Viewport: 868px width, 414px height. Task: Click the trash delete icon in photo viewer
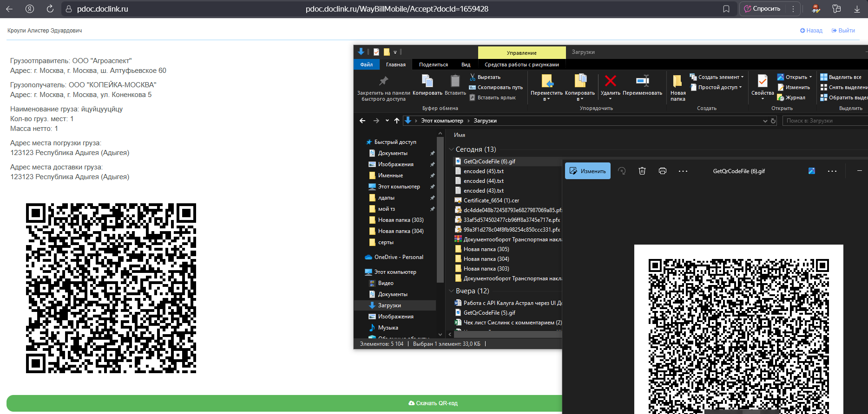point(642,171)
